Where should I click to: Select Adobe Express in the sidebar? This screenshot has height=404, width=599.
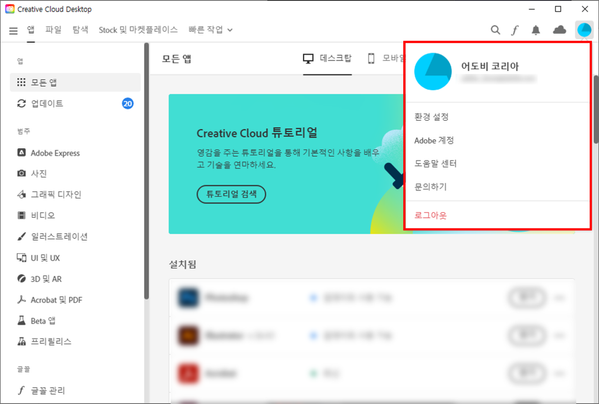coord(49,153)
